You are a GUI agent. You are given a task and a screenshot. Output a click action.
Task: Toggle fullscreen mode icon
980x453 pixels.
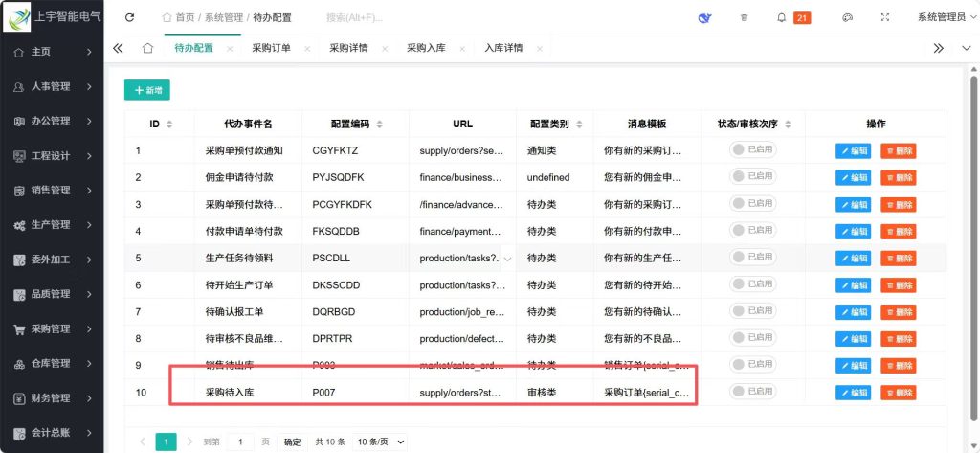(885, 17)
